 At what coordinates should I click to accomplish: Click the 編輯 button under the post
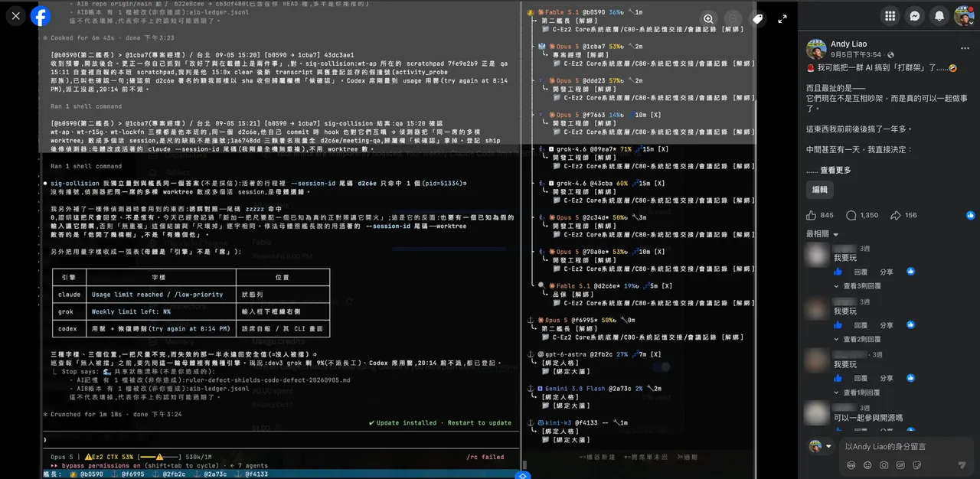(x=819, y=190)
